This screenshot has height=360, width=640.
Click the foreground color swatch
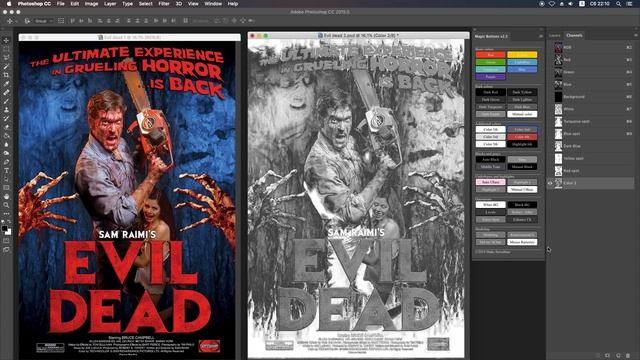pyautogui.click(x=4, y=228)
